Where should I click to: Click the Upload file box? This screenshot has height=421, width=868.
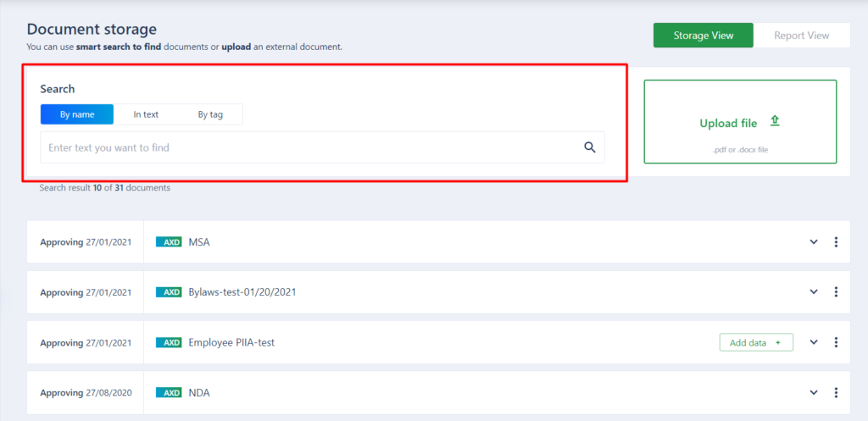click(x=740, y=122)
